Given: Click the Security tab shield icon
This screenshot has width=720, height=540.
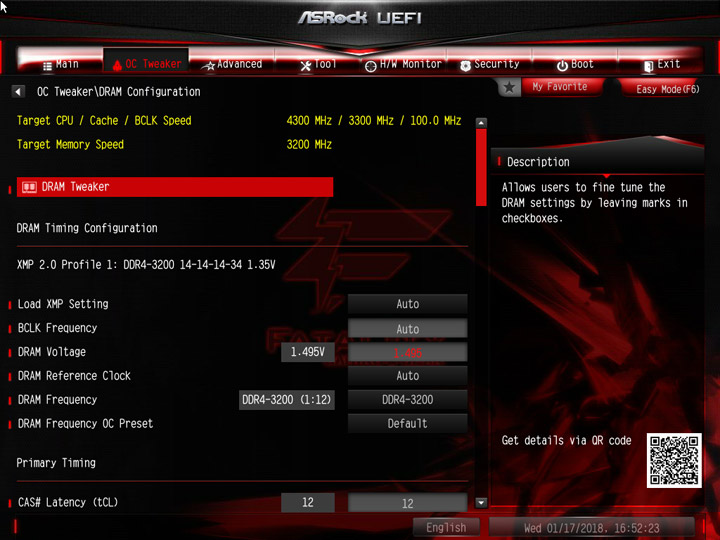Looking at the screenshot, I should pos(465,66).
